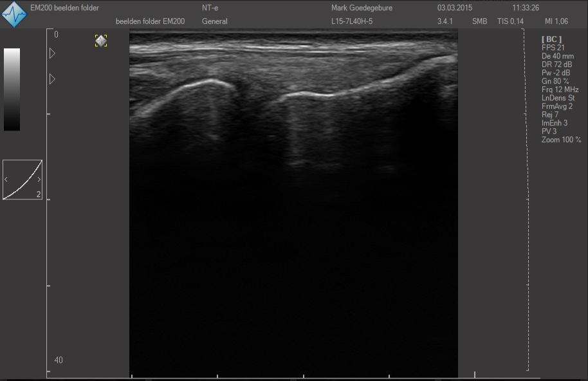
Task: Click the 'FrmAvg 2' parameter
Action: [557, 106]
